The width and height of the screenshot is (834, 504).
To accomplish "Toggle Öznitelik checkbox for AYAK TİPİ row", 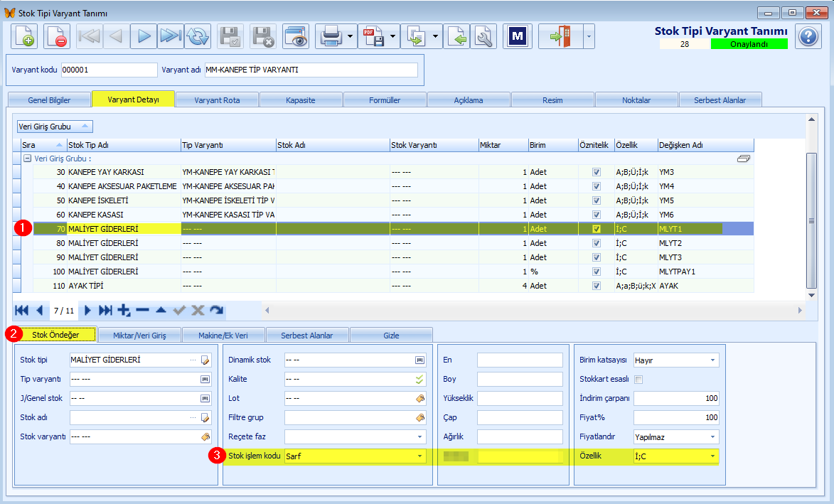I will (x=597, y=286).
